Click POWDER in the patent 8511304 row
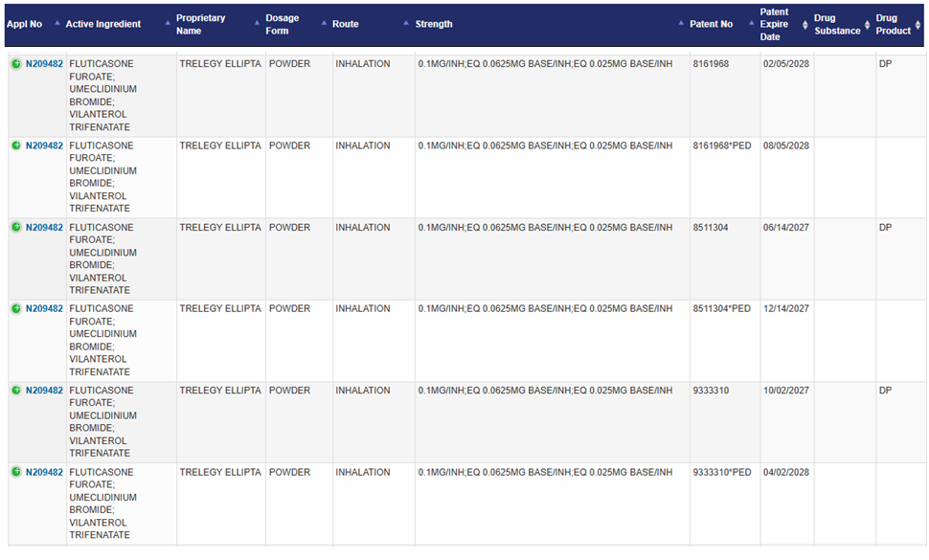Screen dimensions: 929x560 pyautogui.click(x=290, y=227)
